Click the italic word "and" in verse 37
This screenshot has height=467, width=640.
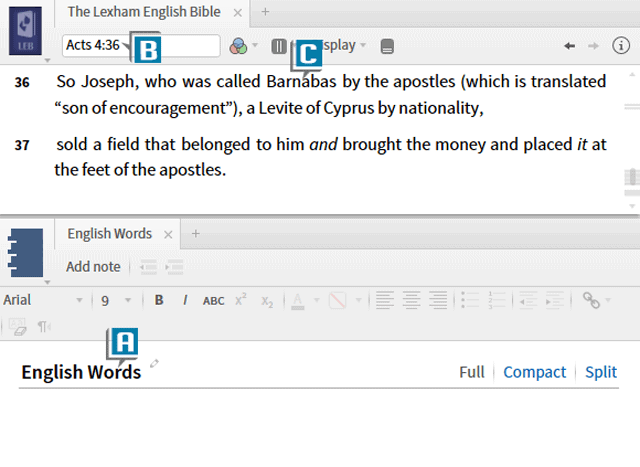pos(323,145)
